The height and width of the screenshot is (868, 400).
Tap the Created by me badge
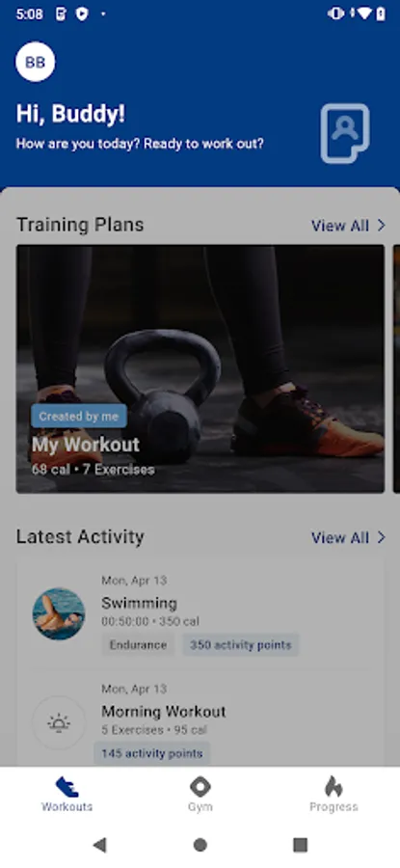click(79, 417)
